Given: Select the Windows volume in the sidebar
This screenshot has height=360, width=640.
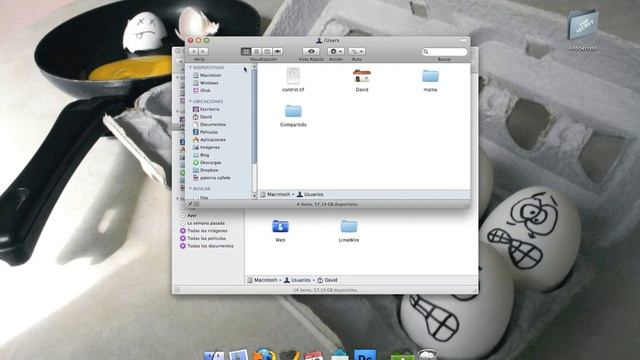Looking at the screenshot, I should click(206, 83).
